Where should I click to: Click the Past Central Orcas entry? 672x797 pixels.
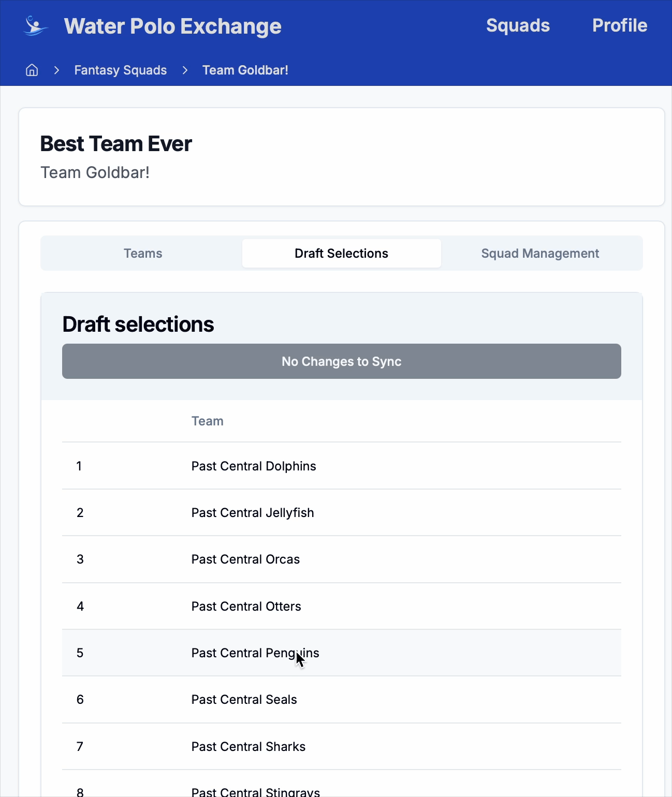(245, 559)
